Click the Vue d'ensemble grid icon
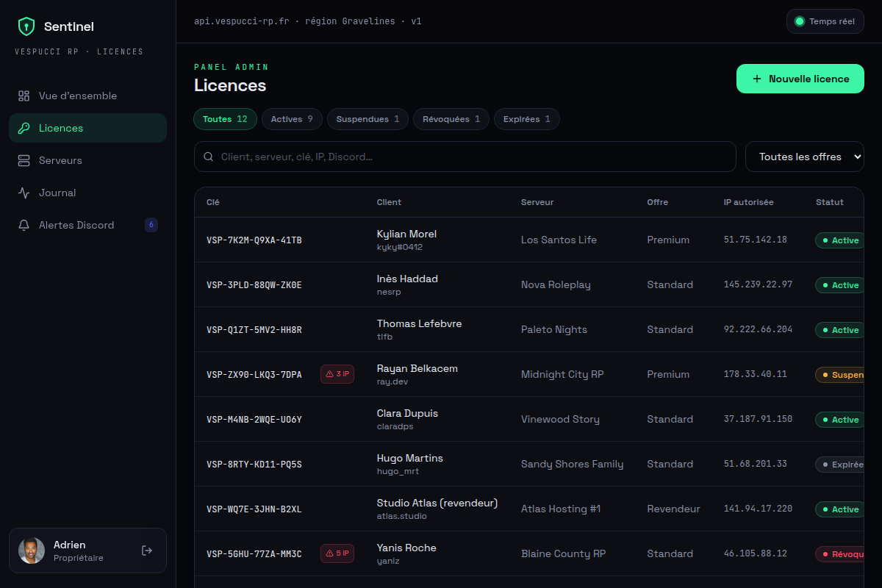 click(24, 96)
